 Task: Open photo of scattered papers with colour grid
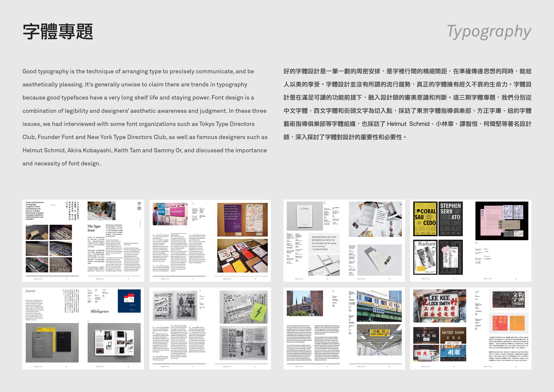click(375, 219)
